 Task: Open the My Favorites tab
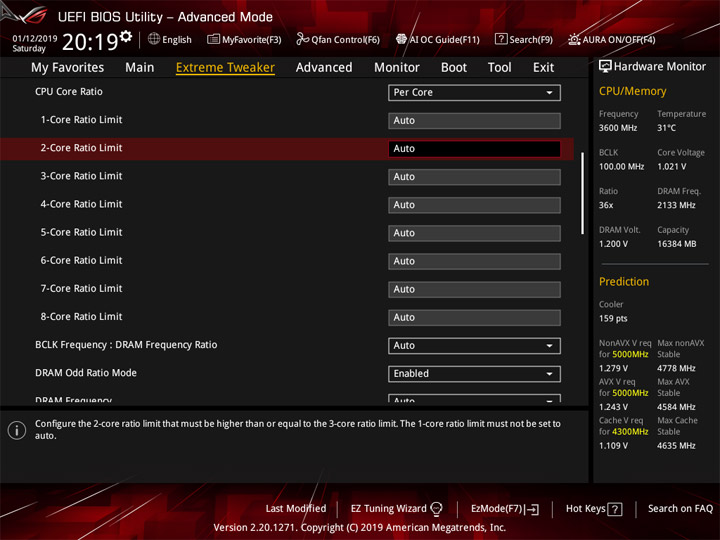(x=68, y=68)
